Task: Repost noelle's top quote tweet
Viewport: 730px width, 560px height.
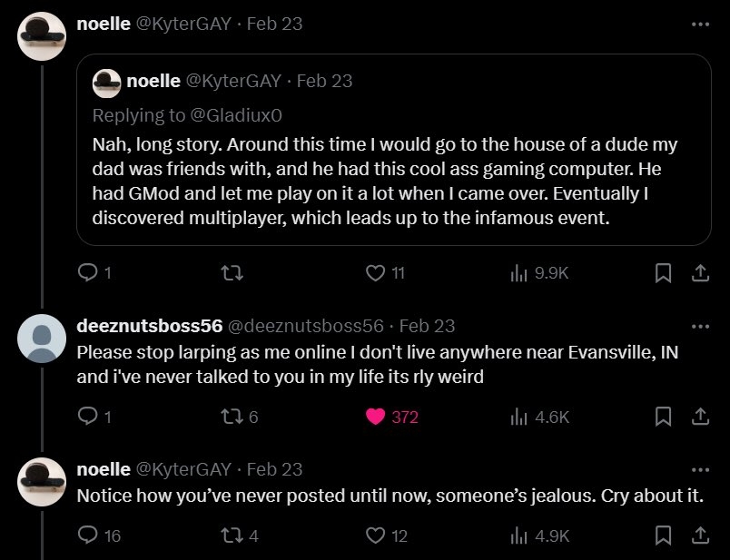Action: (x=232, y=272)
